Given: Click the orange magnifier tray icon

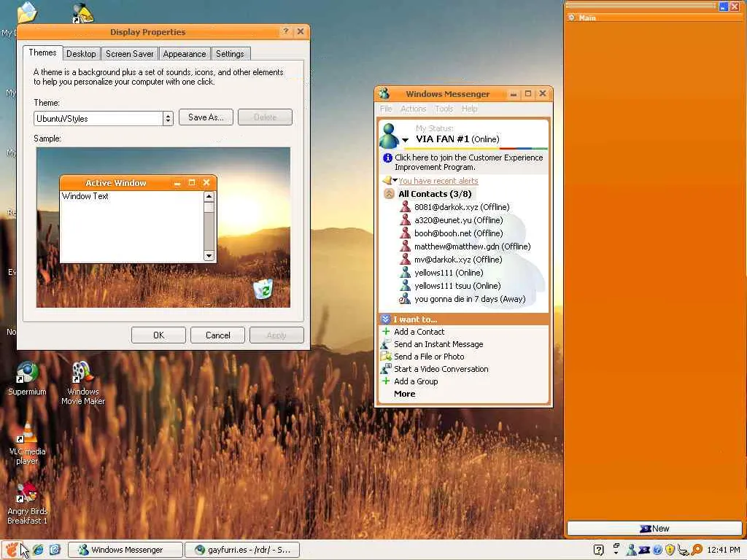Looking at the screenshot, I should (x=697, y=550).
